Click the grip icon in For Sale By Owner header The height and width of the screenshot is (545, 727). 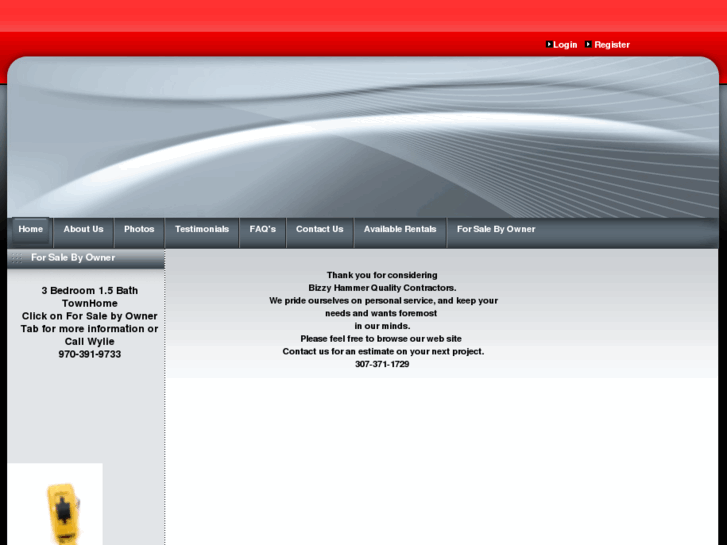(x=17, y=258)
